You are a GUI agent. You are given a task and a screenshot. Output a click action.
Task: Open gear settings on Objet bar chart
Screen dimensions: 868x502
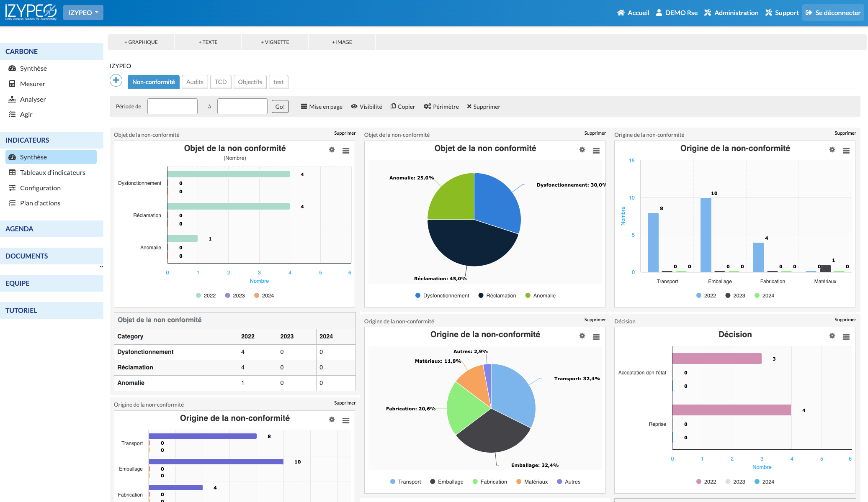pyautogui.click(x=332, y=150)
